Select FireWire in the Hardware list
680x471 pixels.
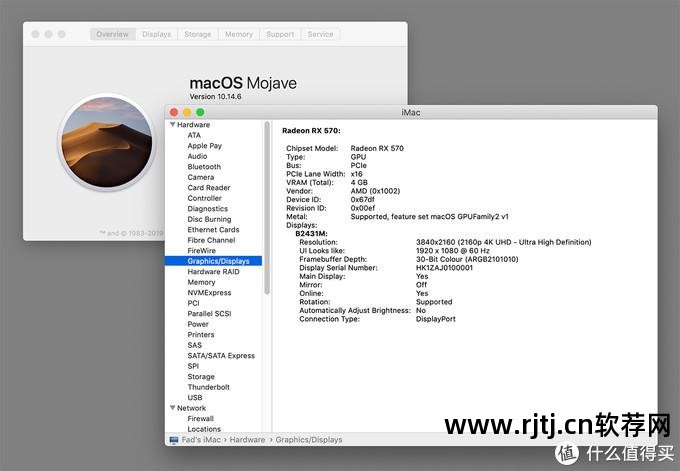tap(202, 251)
